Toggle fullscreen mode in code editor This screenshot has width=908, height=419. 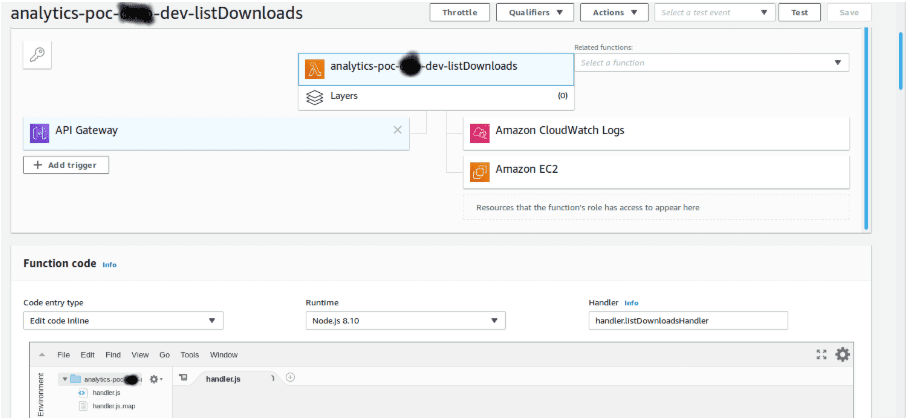821,354
